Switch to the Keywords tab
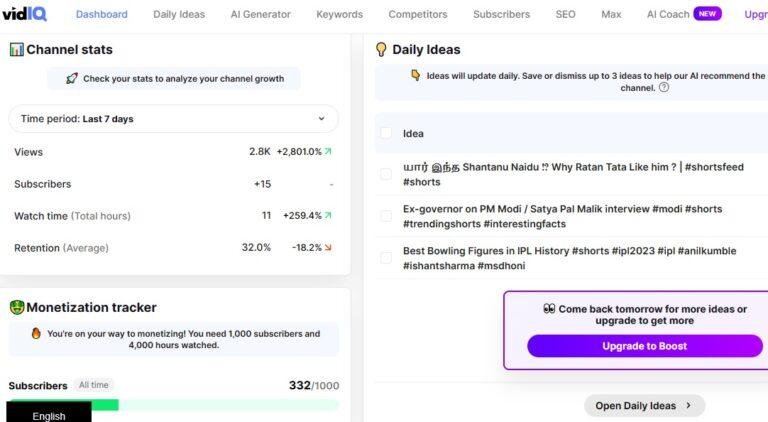 (339, 15)
